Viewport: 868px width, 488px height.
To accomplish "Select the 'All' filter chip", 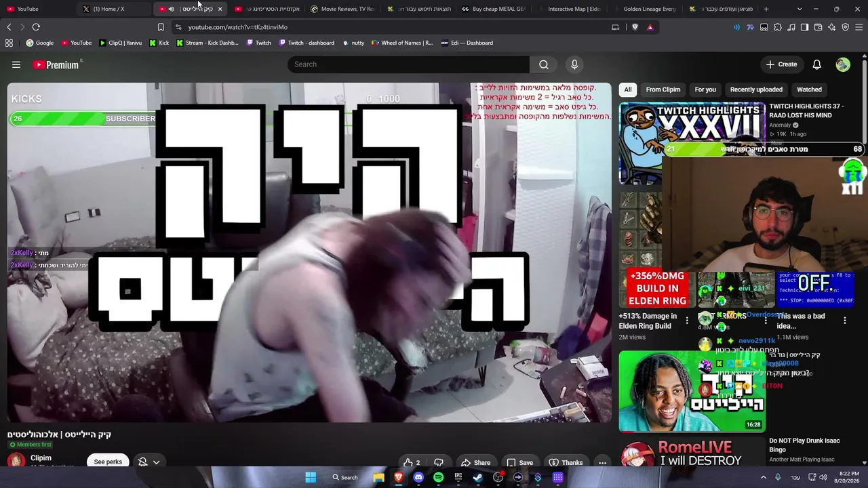I will (628, 89).
